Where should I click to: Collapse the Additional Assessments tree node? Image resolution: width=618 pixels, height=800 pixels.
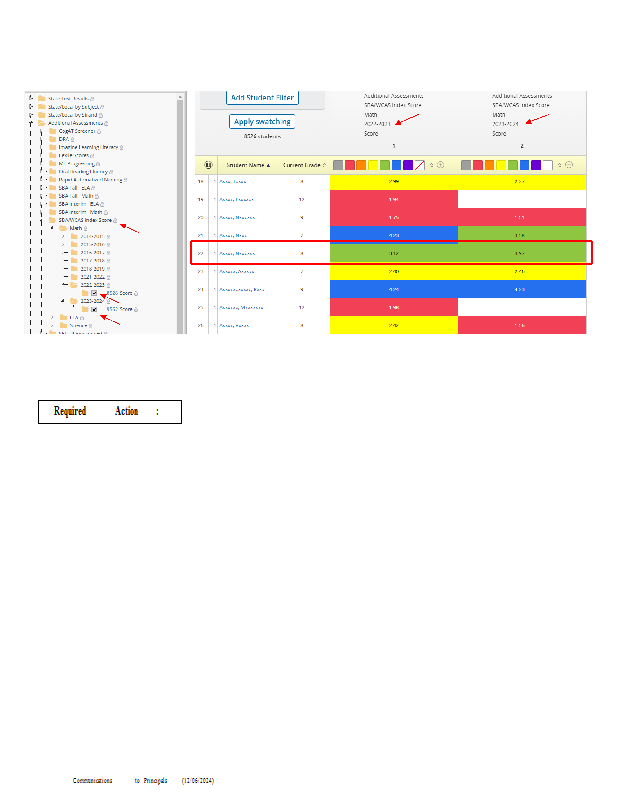(31, 123)
